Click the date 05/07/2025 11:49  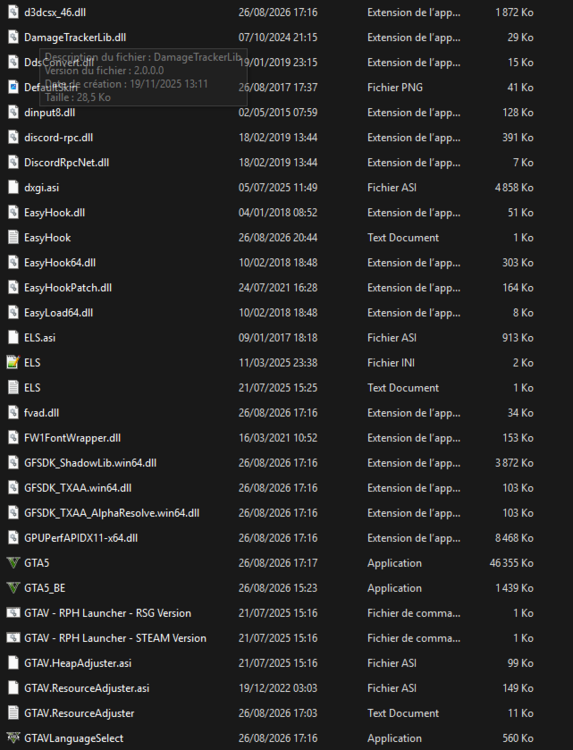pyautogui.click(x=278, y=188)
